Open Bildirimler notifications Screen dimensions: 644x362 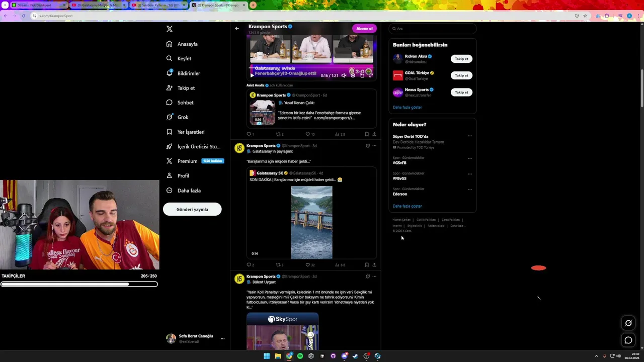183,73
